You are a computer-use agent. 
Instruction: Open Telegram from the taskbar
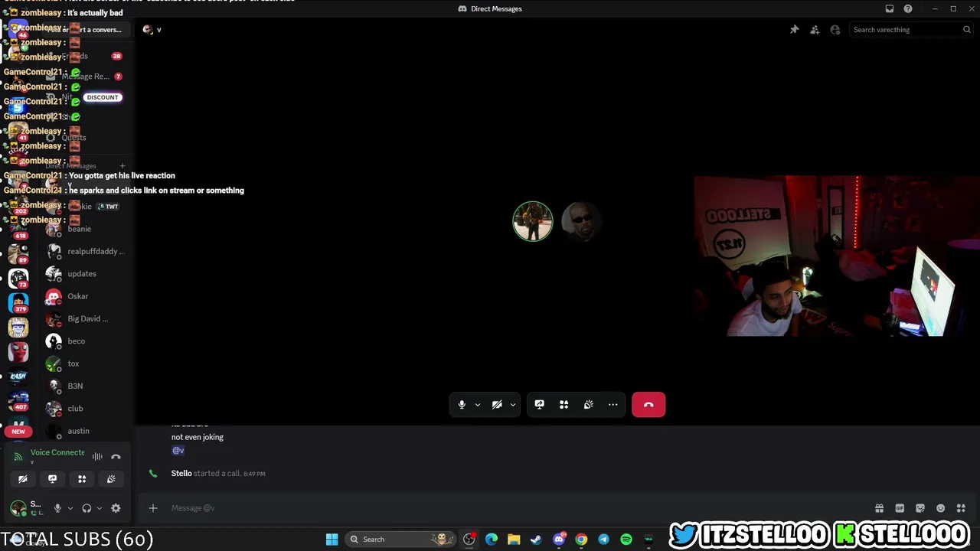(x=604, y=540)
